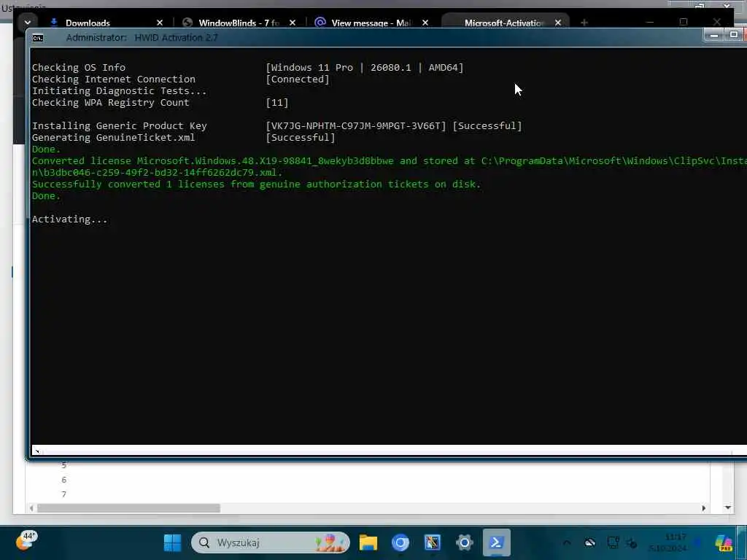Open the Settings gear taskbar icon
This screenshot has height=560, width=747.
click(x=464, y=542)
